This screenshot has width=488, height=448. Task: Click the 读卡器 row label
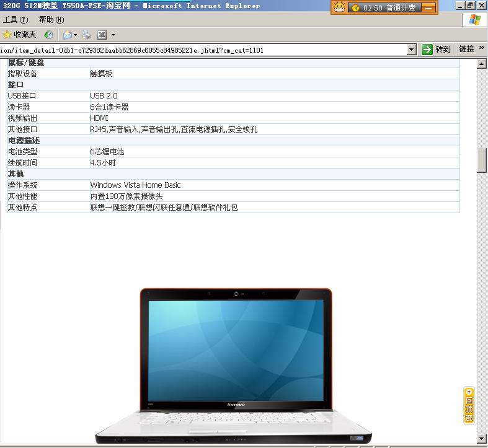pyautogui.click(x=19, y=107)
